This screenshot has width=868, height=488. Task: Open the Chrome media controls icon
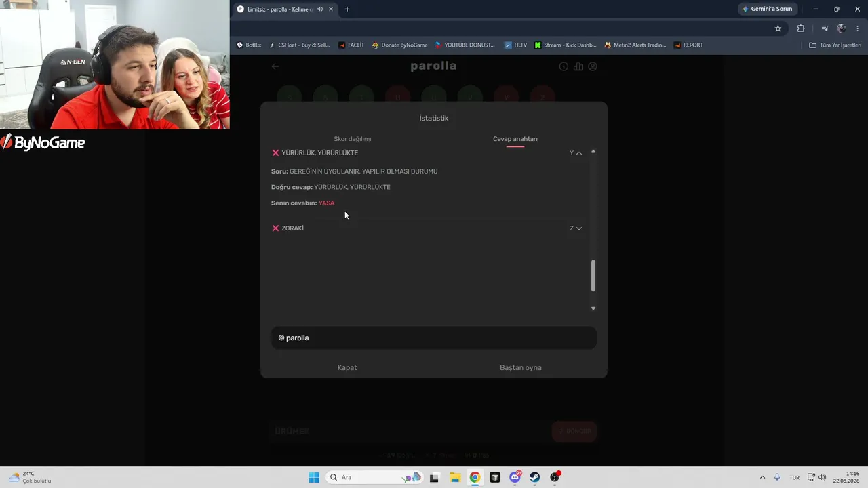[825, 28]
